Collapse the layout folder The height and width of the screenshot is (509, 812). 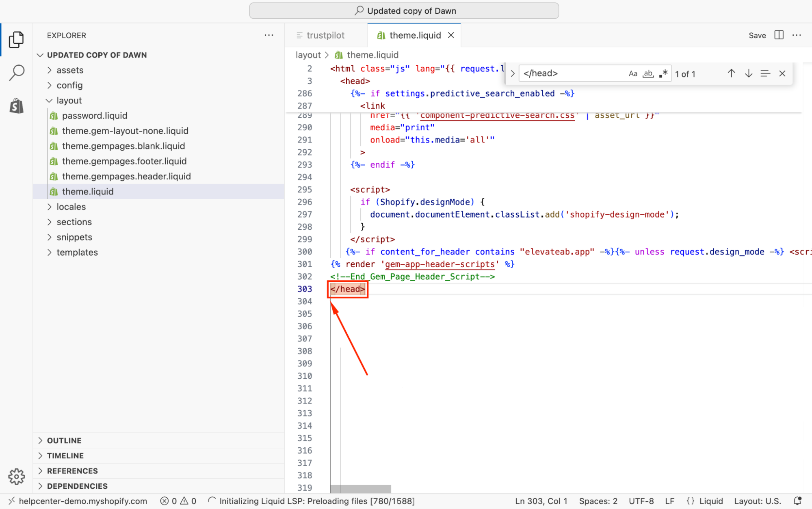click(x=69, y=101)
